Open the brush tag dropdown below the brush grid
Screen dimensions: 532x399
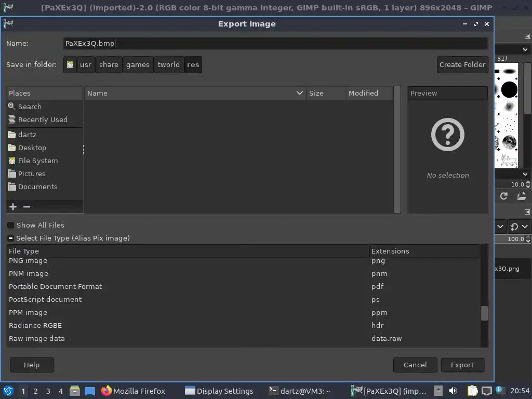[525, 174]
